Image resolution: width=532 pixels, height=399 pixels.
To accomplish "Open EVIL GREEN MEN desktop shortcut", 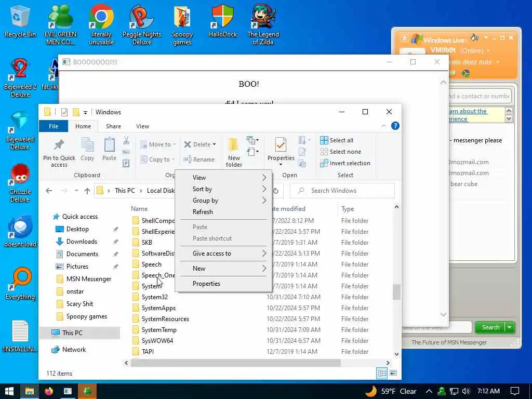I will 60,25.
